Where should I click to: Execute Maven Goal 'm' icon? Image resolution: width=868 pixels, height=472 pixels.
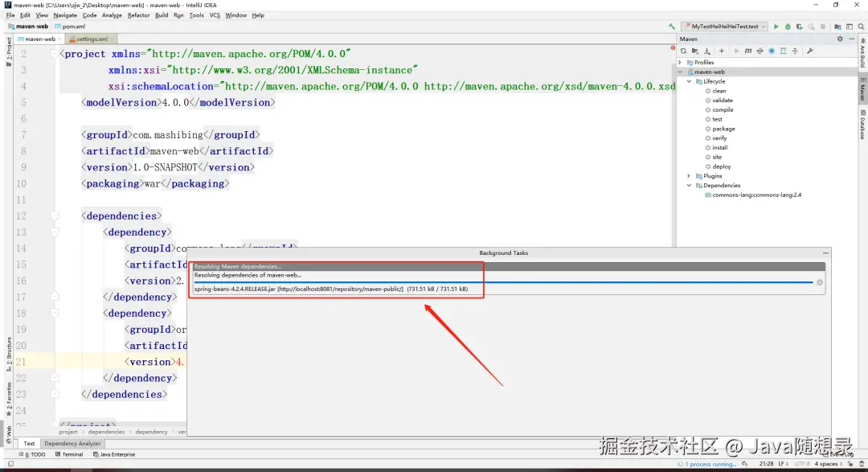point(748,51)
